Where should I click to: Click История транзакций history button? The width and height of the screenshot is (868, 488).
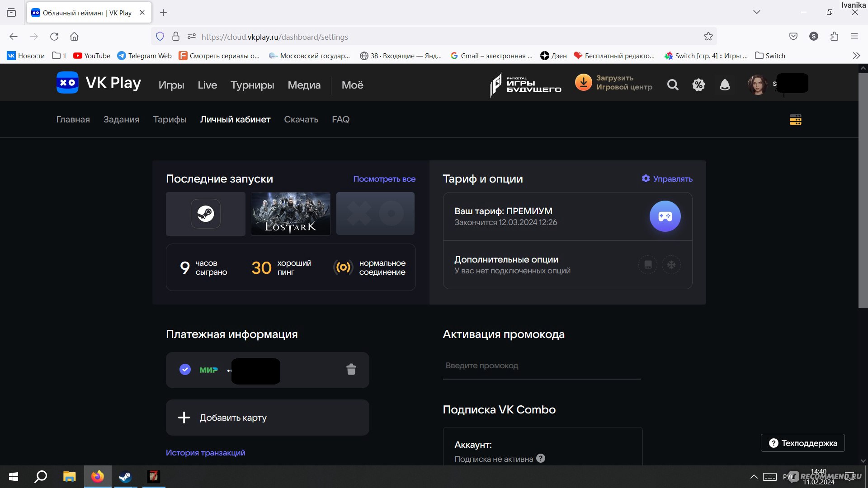(205, 452)
